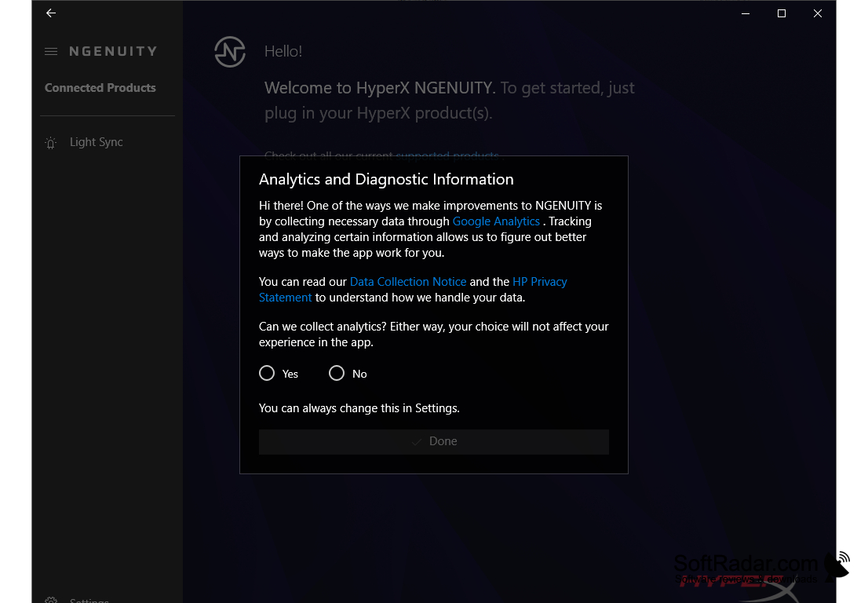Click the Light Sync bulb icon
Viewport: 868px width, 603px height.
click(50, 142)
